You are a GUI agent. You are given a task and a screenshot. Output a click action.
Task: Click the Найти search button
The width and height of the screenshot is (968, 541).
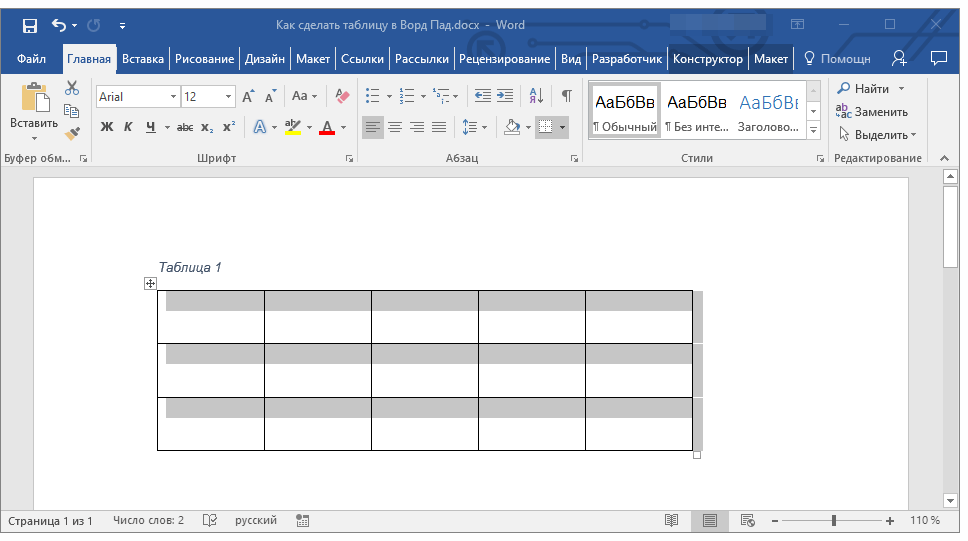[863, 88]
